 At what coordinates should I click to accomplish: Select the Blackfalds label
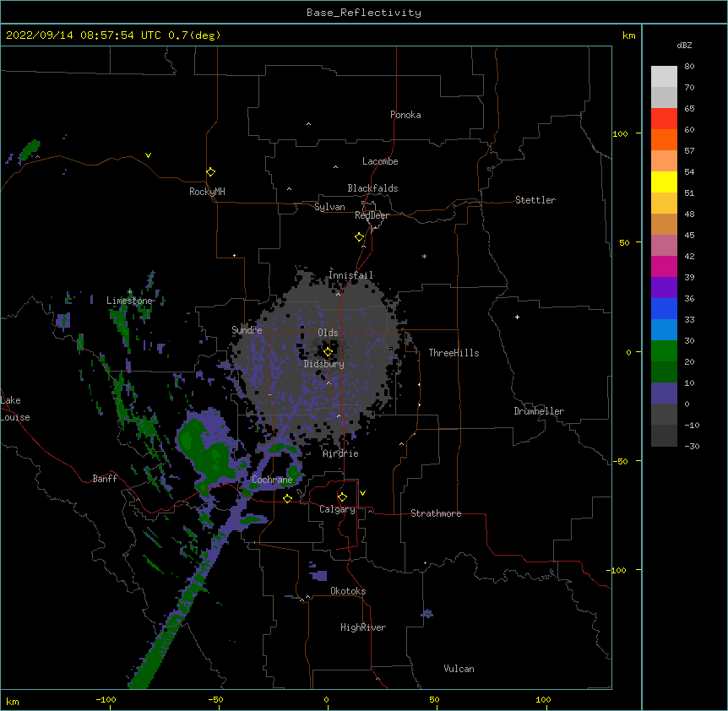coord(372,188)
